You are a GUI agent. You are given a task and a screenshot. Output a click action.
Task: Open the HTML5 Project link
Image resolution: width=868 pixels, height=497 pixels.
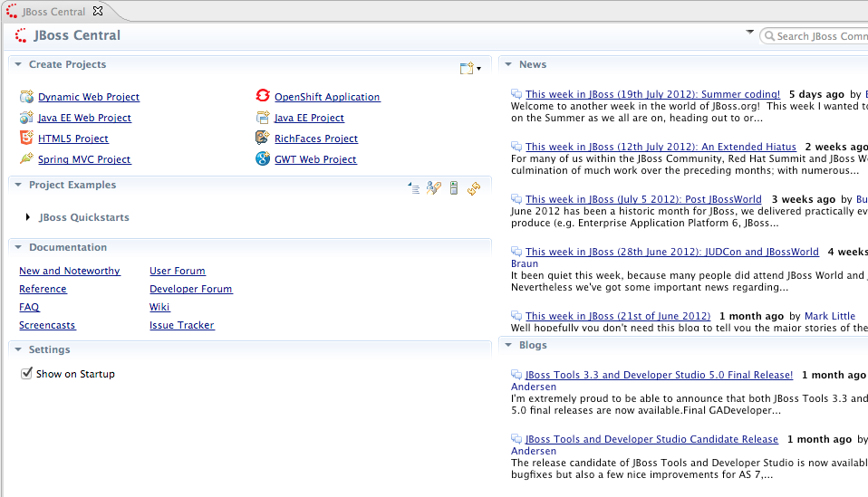tap(73, 139)
